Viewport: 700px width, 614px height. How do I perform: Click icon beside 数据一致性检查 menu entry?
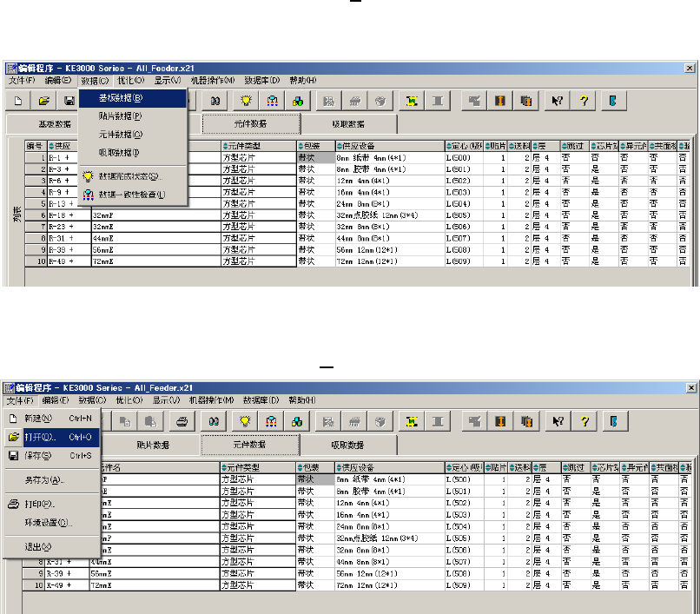89,195
